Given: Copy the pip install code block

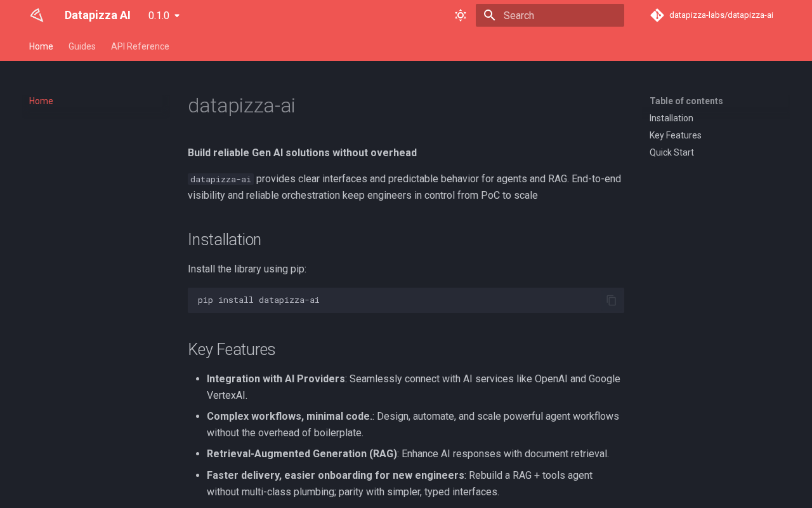Looking at the screenshot, I should pos(612,300).
